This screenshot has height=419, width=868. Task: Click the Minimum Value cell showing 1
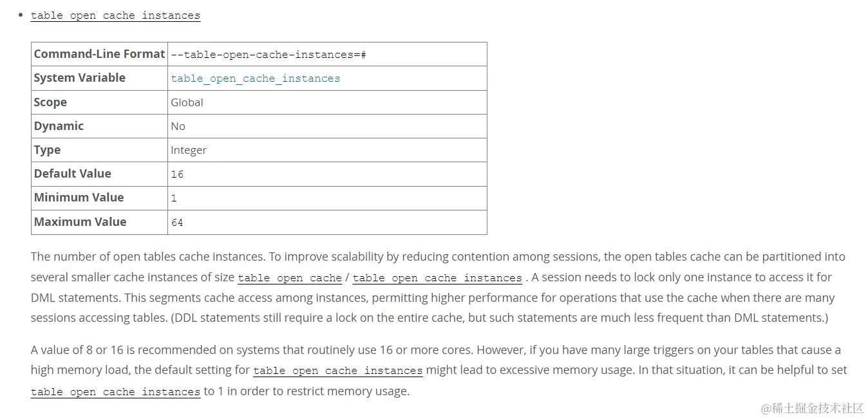tap(327, 198)
